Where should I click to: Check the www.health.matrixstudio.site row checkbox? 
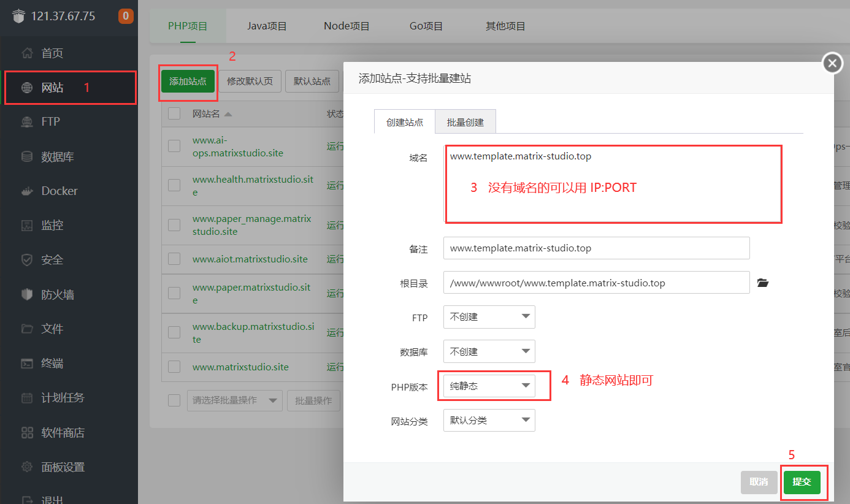[174, 185]
